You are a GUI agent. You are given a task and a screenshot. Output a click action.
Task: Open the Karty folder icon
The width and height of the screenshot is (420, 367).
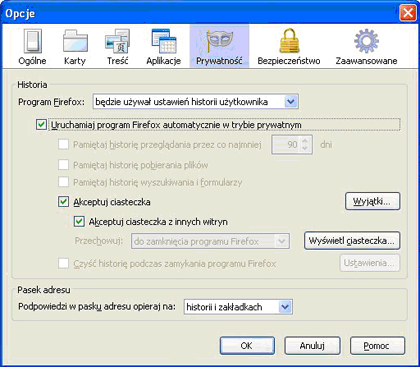click(75, 41)
